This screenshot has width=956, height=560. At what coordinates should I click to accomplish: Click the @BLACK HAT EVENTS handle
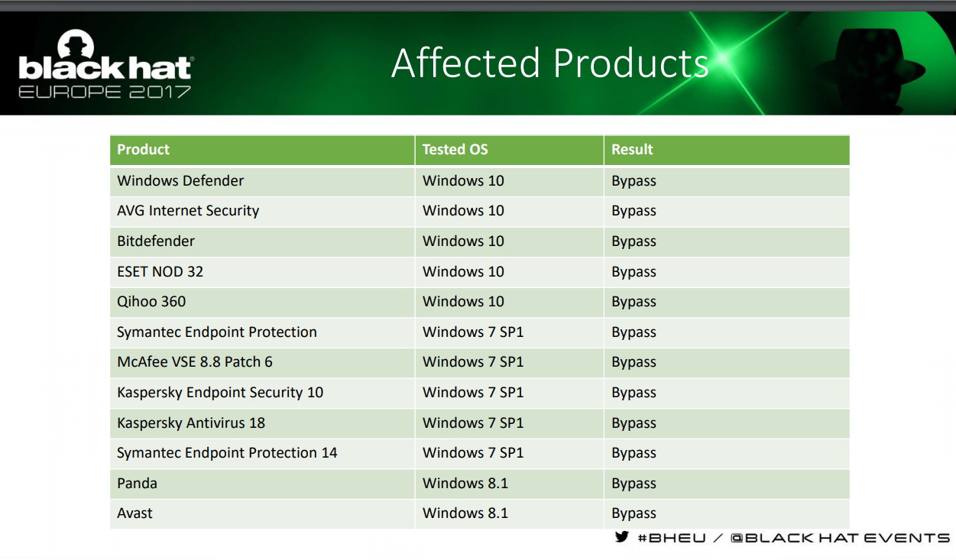840,538
